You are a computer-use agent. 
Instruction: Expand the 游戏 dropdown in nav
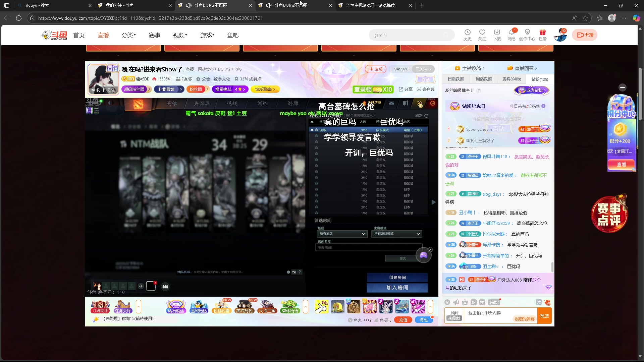coord(207,35)
